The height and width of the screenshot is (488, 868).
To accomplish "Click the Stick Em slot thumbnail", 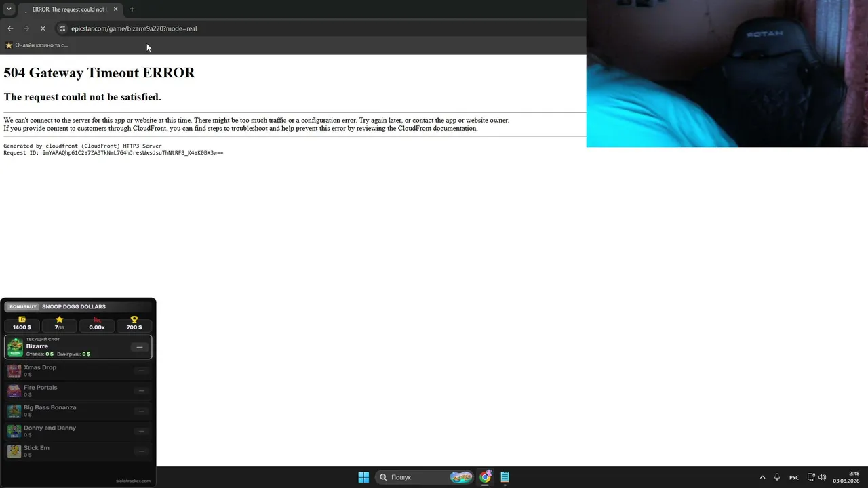I will [x=14, y=451].
